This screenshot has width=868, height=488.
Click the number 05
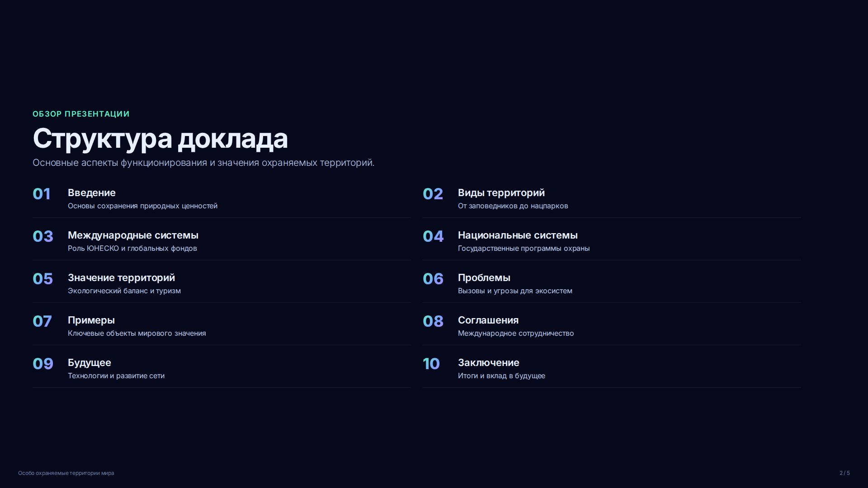click(43, 279)
